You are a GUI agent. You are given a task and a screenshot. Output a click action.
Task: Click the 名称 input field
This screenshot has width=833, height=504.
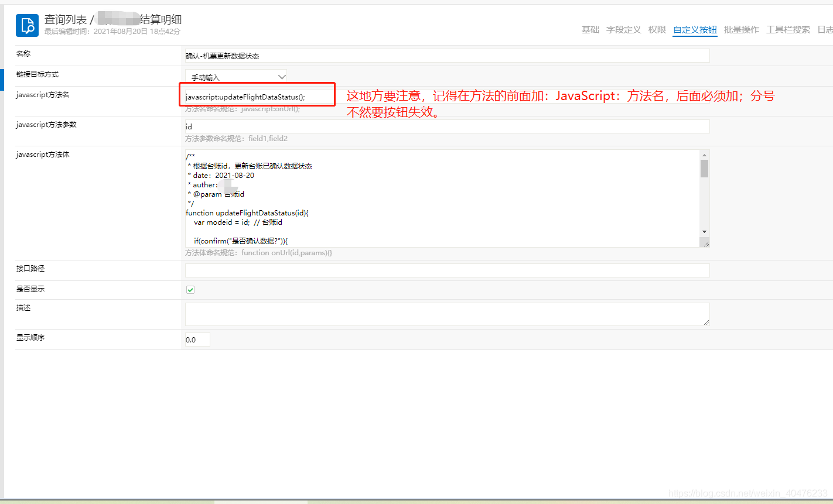pos(447,56)
